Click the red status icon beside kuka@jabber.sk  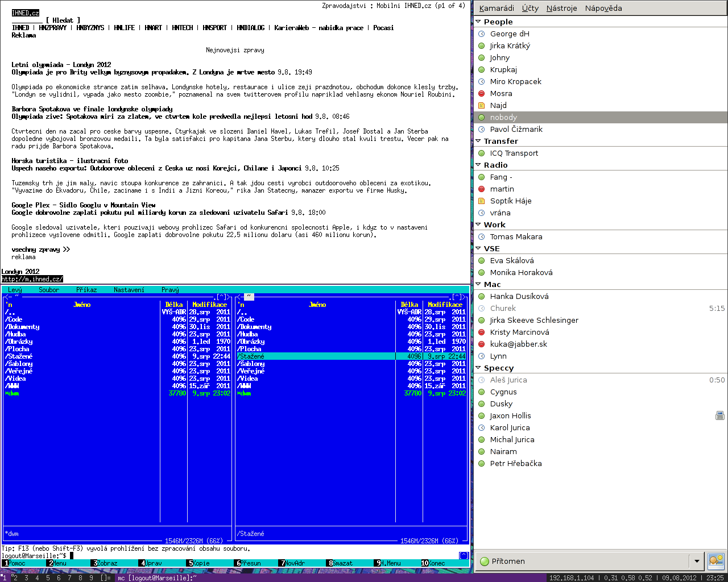(x=482, y=344)
